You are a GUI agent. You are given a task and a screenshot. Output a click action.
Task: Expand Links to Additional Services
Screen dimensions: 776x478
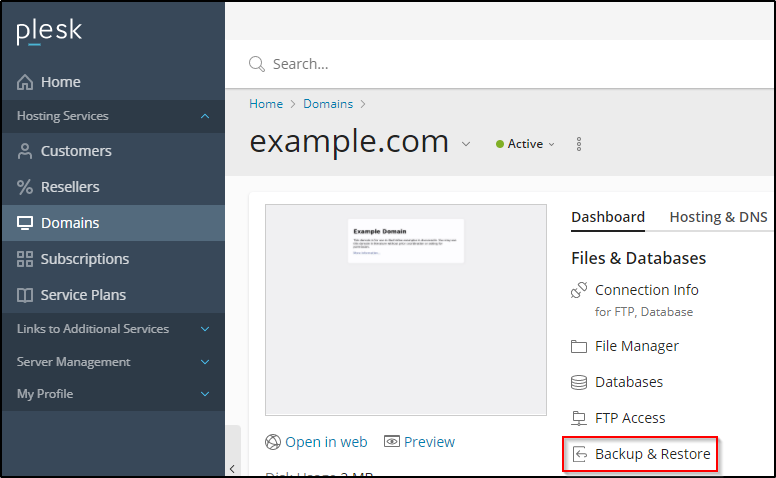point(205,329)
